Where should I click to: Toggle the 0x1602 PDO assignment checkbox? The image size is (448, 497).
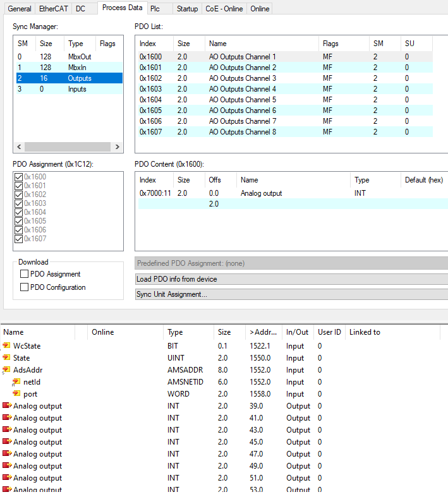coord(19,195)
